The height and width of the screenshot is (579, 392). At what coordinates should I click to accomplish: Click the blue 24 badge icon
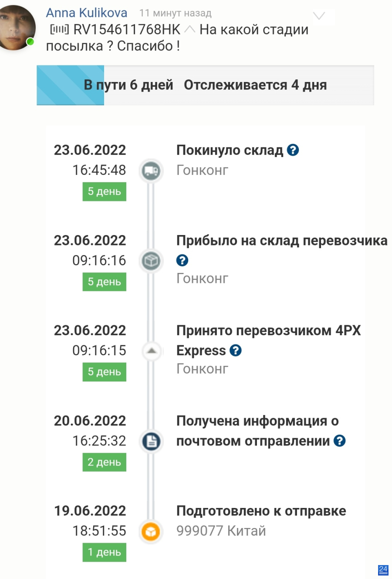tap(383, 569)
